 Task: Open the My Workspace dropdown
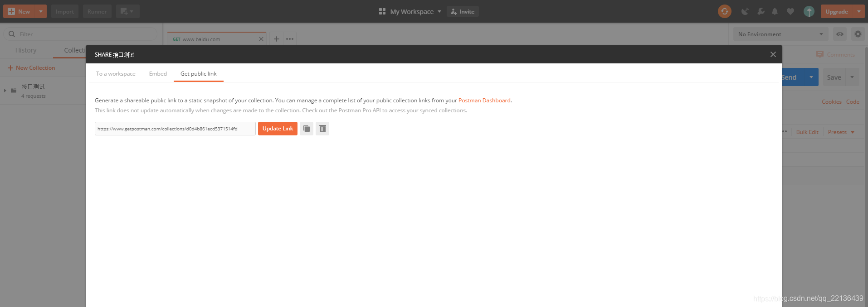tap(410, 11)
